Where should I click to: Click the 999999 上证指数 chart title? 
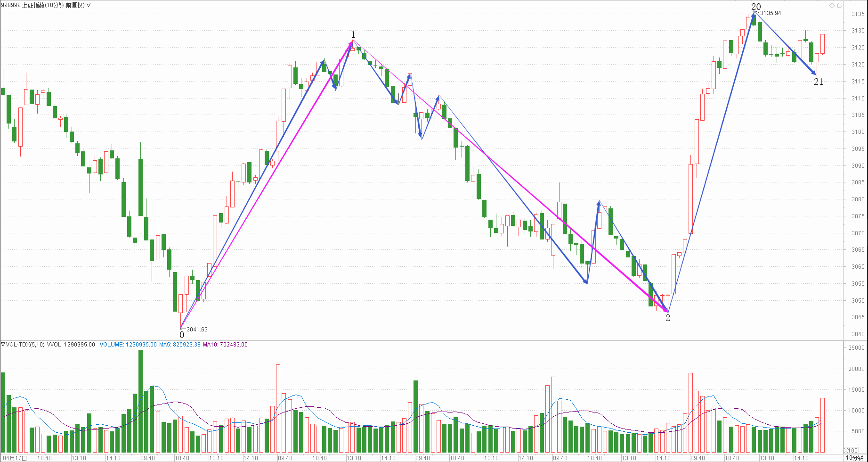coord(42,5)
